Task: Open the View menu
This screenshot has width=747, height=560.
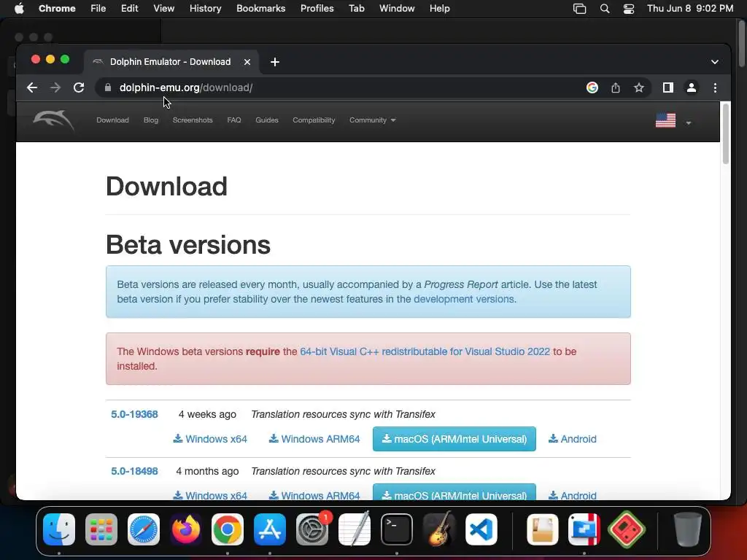Action: point(164,9)
